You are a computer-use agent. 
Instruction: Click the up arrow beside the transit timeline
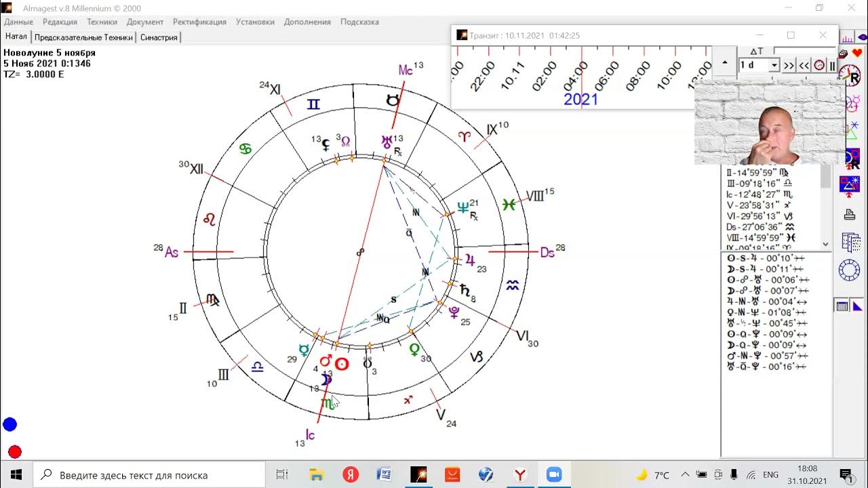[x=725, y=62]
